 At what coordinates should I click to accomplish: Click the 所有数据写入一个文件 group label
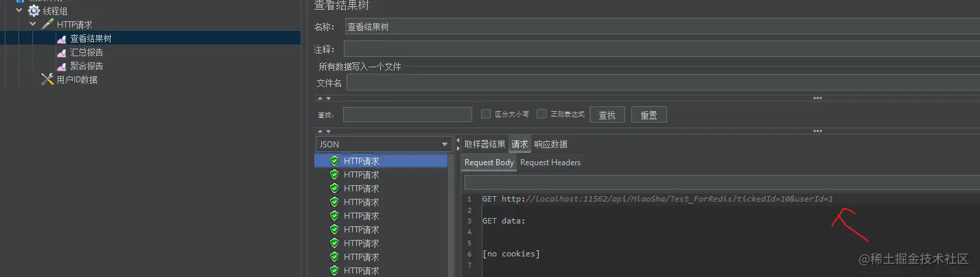coord(360,67)
